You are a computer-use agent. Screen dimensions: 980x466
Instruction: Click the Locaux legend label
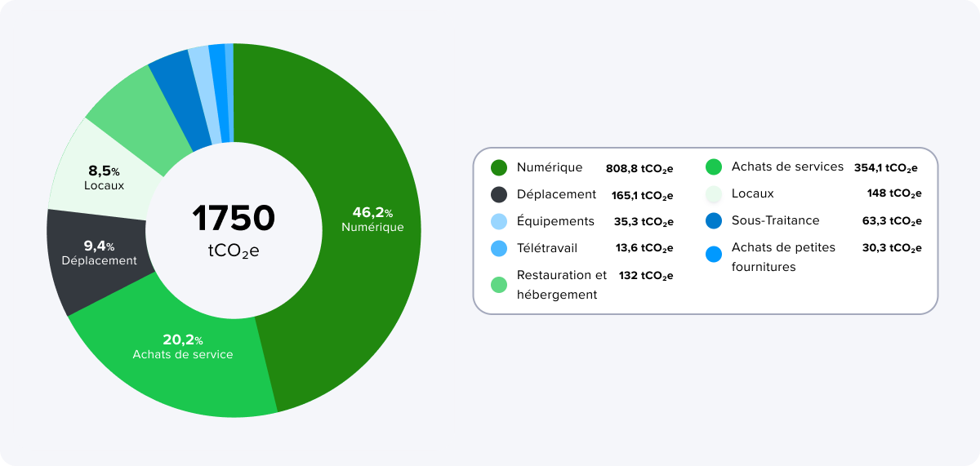753,194
